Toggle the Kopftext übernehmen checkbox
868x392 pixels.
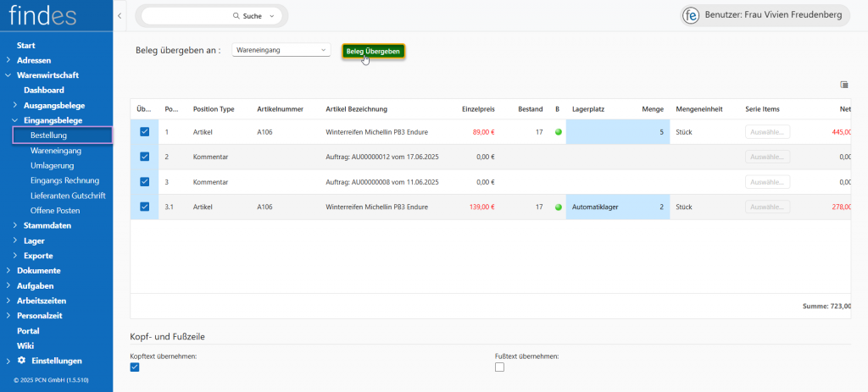[135, 367]
